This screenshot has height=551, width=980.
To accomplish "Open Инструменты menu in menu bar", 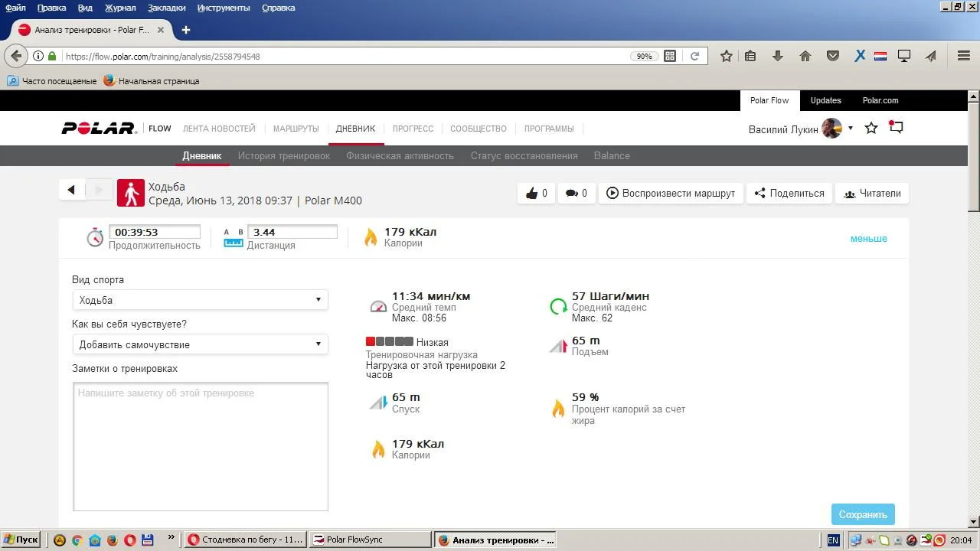I will pos(224,8).
